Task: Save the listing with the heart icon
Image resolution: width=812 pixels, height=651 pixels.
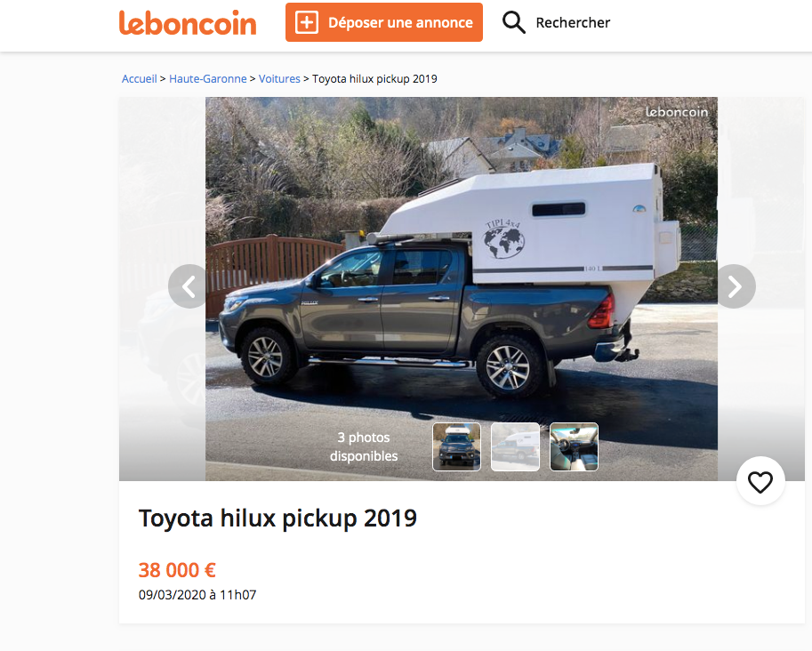Action: point(760,482)
